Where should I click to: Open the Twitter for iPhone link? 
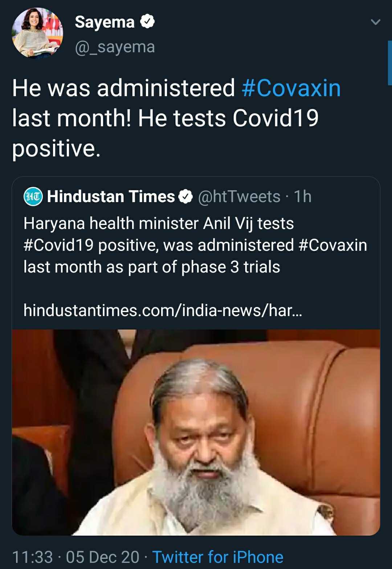pos(217,557)
